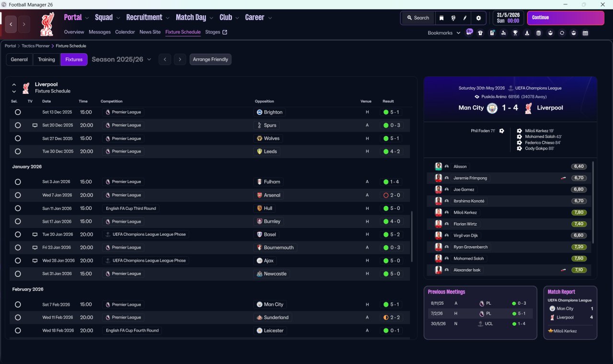This screenshot has height=364, width=613.
Task: Click the pencil edit icon in the top toolbar
Action: tap(465, 18)
